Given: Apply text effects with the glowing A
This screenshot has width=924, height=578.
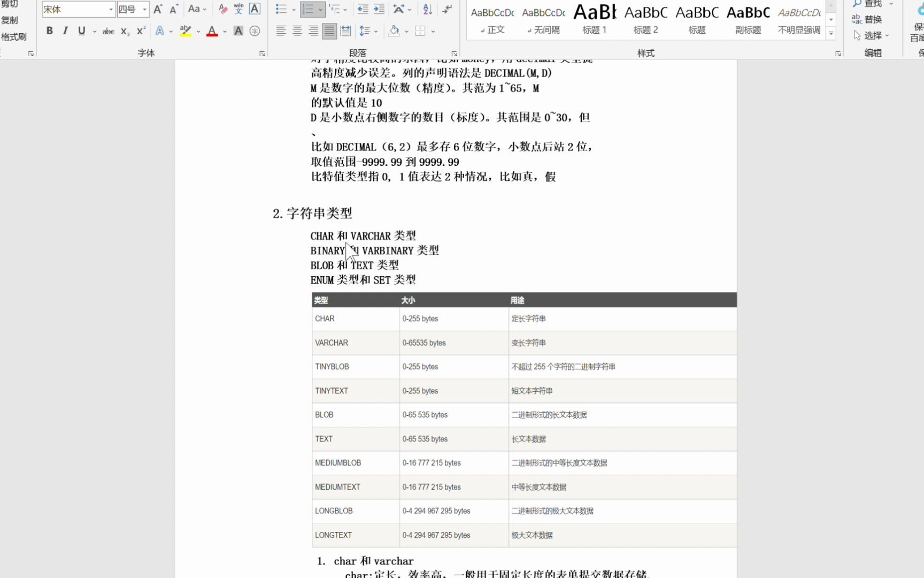Looking at the screenshot, I should 160,31.
